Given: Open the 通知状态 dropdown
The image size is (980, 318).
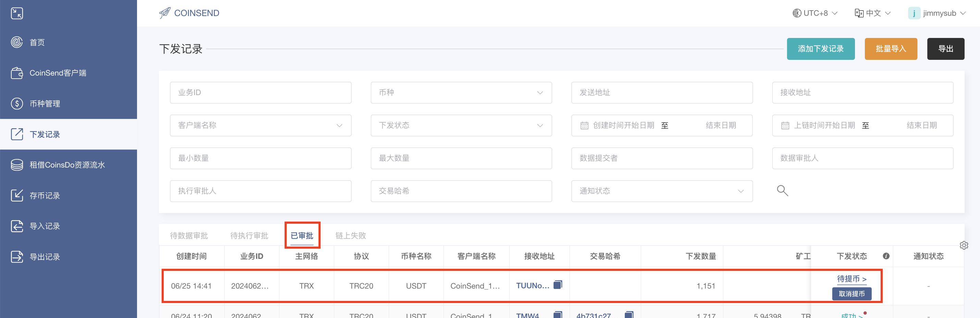Looking at the screenshot, I should pos(661,191).
